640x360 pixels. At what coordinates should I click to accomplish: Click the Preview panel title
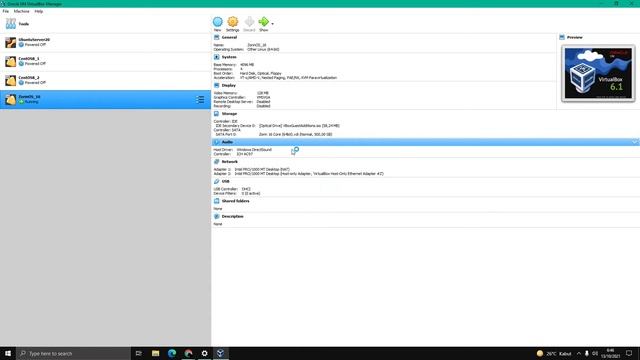click(574, 37)
